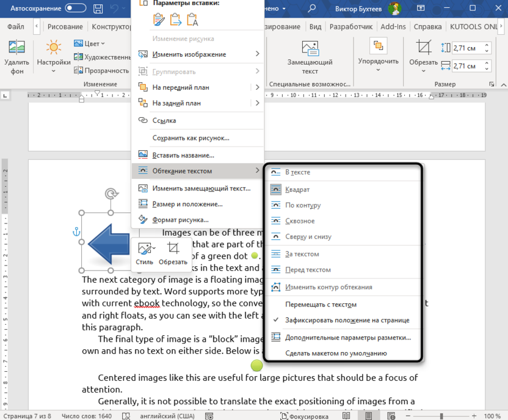Click Художественные эффекты button
The image size is (508, 420).
click(102, 57)
